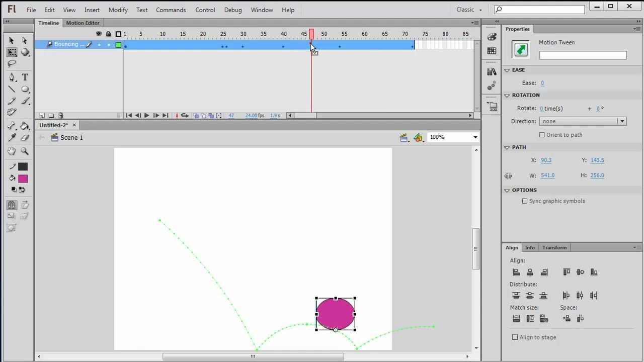Switch to the Info tab
Image resolution: width=644 pixels, height=362 pixels.
tap(530, 247)
